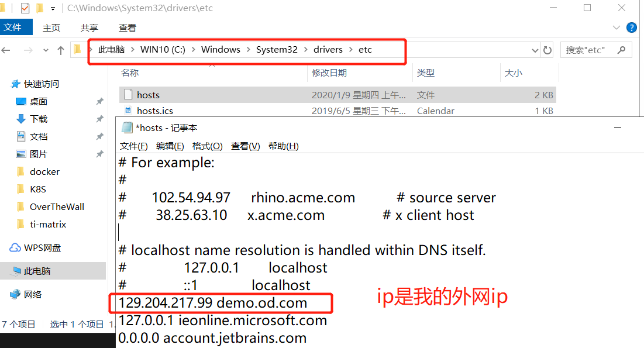This screenshot has height=348, width=644.
Task: Open Notepad's 格式(O) menu
Action: [207, 146]
